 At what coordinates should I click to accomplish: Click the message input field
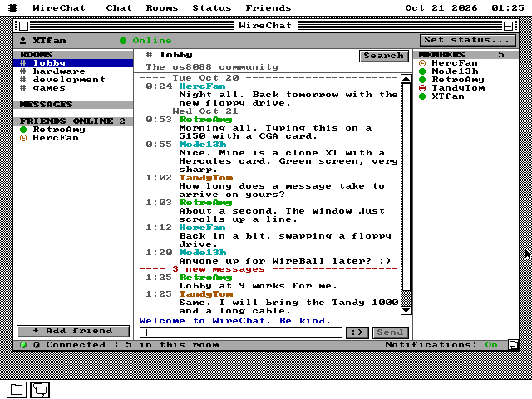tap(240, 332)
